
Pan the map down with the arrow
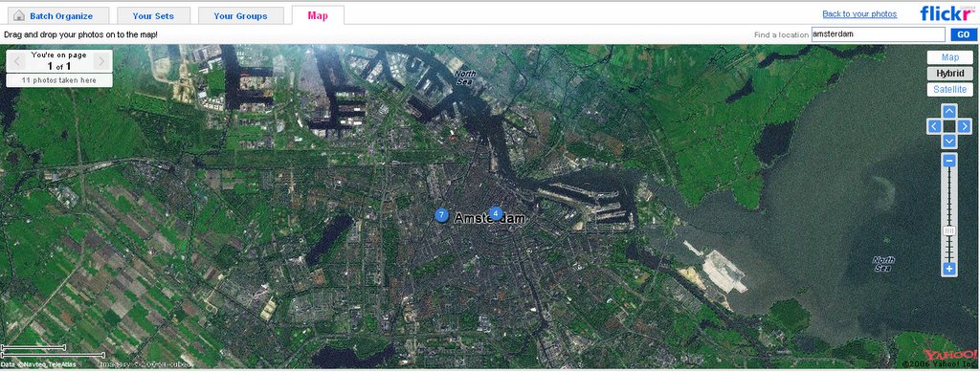(948, 142)
